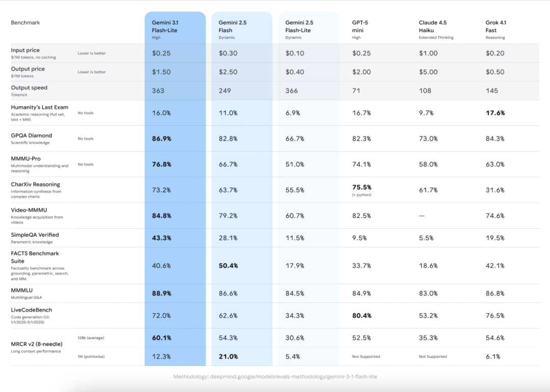Image resolution: width=550 pixels, height=392 pixels.
Task: Click the No tools note beside GPQA Diamond
Action: coord(86,138)
